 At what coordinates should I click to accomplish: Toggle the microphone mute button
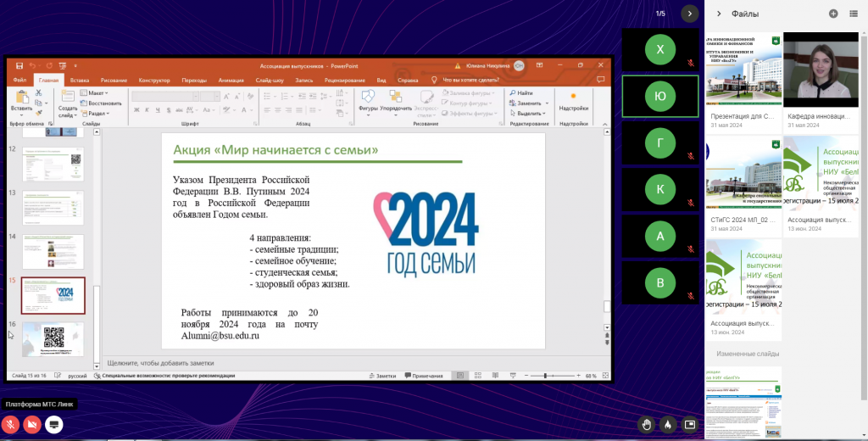click(x=10, y=425)
